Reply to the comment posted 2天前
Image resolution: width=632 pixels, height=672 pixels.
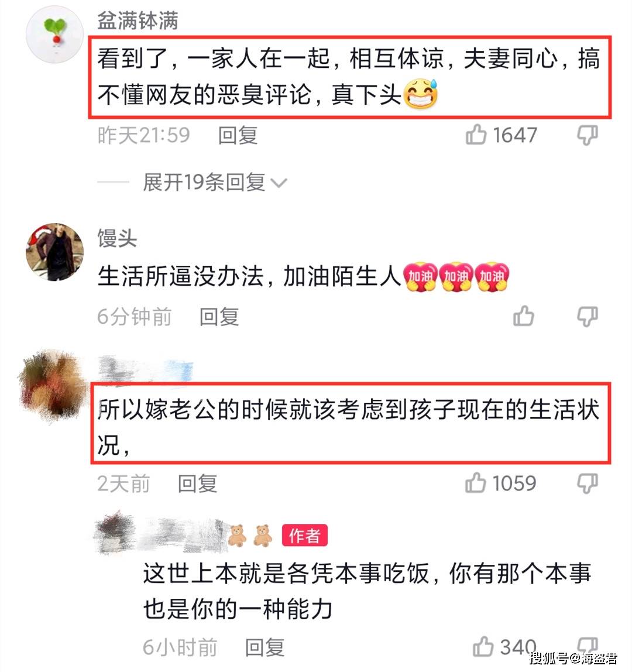[x=198, y=484]
